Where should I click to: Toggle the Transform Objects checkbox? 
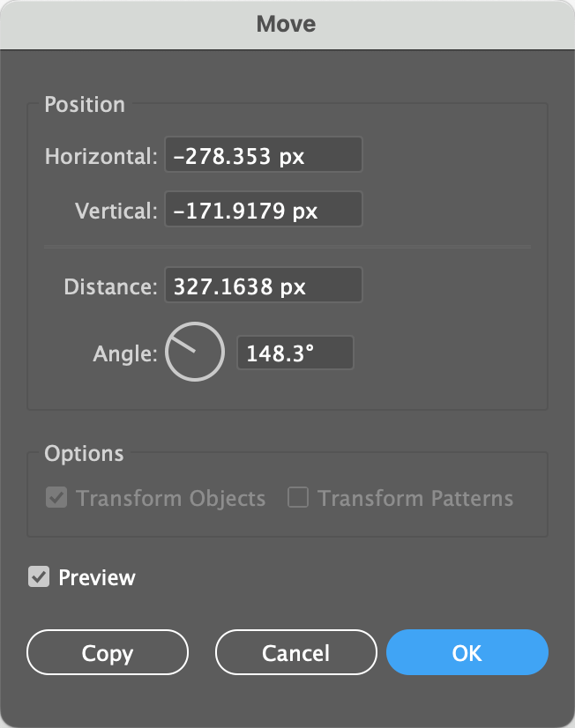tap(56, 498)
